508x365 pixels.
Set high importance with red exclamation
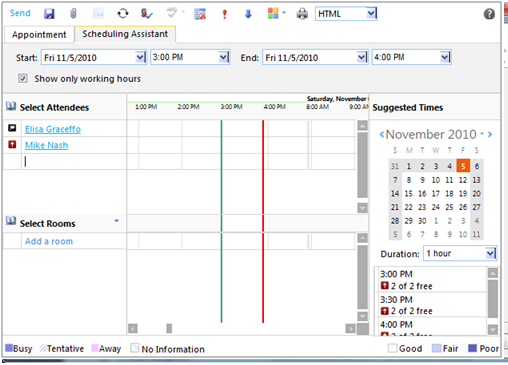[x=224, y=14]
